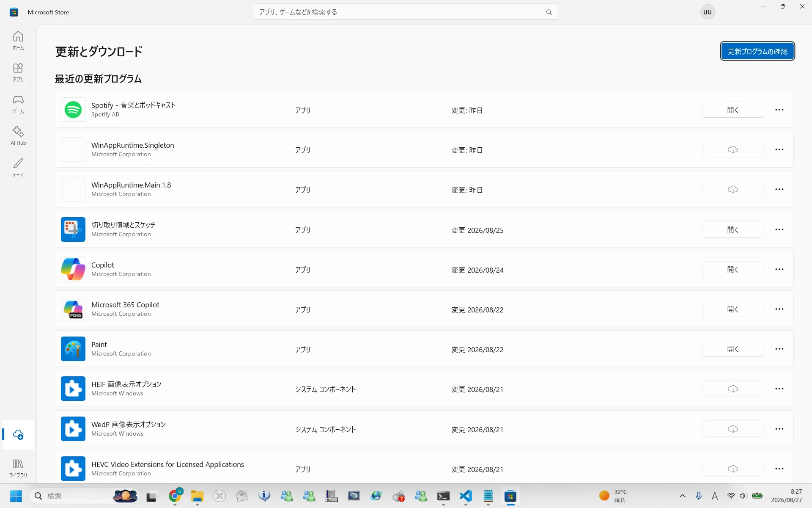The height and width of the screenshot is (508, 812).
Task: Click the Microsoft 365 Copilot title text
Action: pos(125,305)
